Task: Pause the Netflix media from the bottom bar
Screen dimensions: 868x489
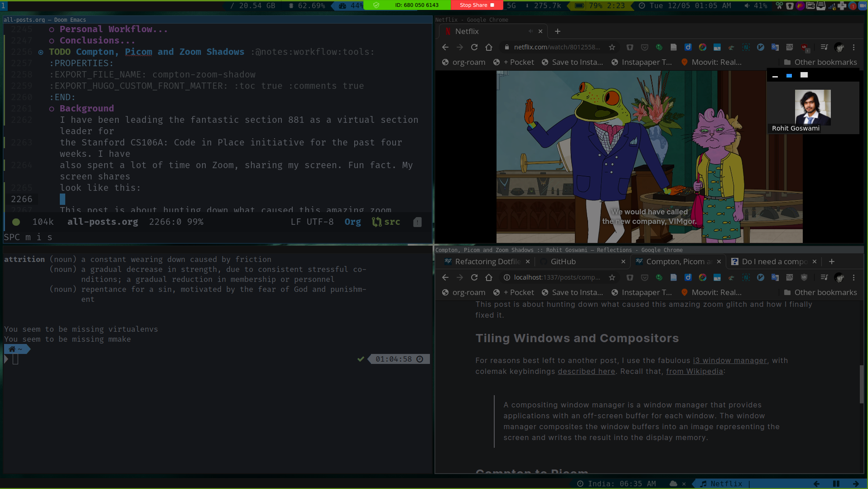Action: tap(836, 484)
